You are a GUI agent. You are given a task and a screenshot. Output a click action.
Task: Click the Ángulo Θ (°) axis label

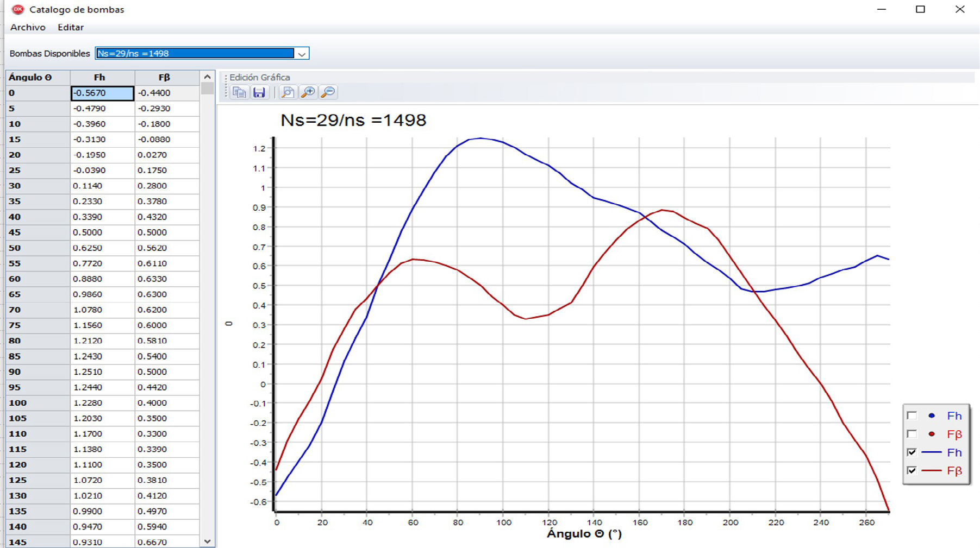[584, 534]
